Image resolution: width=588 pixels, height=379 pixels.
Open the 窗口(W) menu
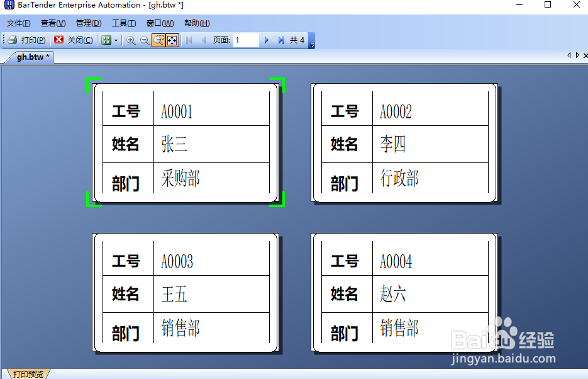point(160,23)
